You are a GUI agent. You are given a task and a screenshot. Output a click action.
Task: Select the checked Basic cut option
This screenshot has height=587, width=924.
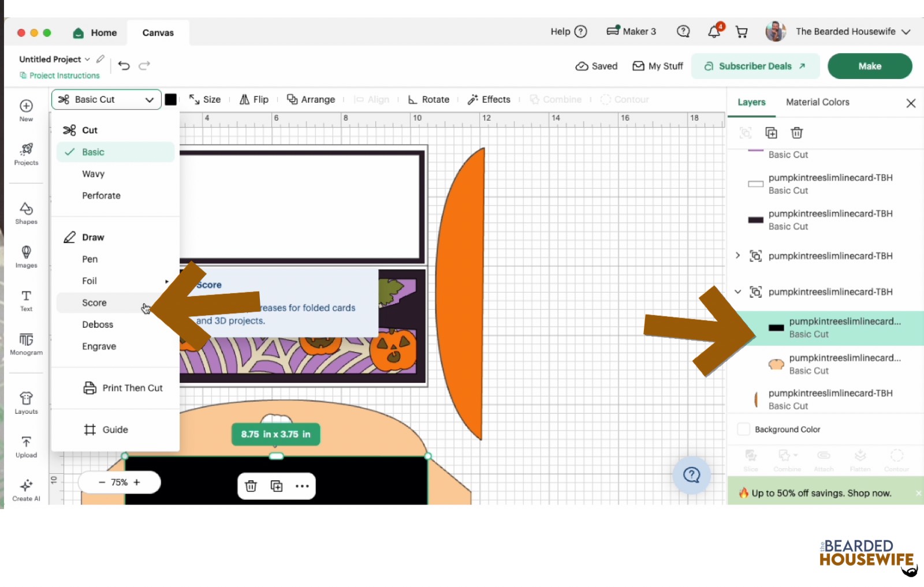pyautogui.click(x=115, y=152)
